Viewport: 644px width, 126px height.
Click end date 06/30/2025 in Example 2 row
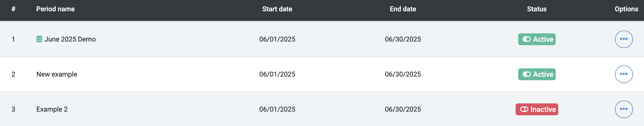(403, 109)
